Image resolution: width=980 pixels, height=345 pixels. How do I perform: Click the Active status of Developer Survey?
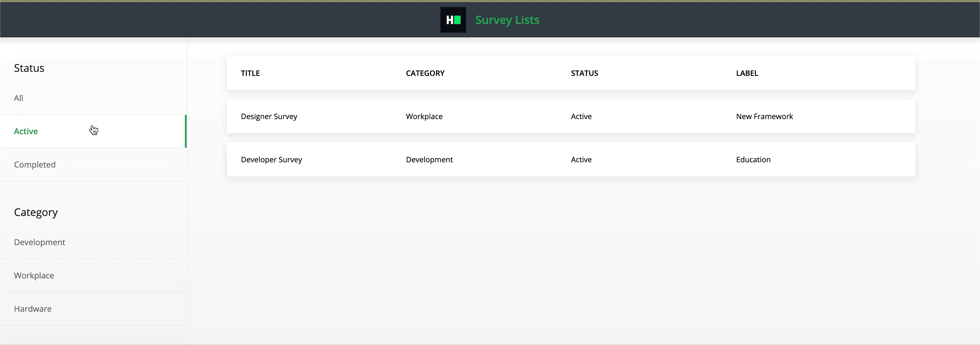tap(581, 160)
